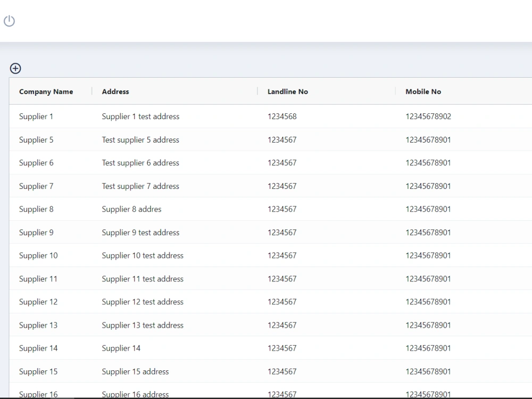Screen dimensions: 532x399
Task: Click address 'Test supplier 5 address'
Action: [140, 140]
